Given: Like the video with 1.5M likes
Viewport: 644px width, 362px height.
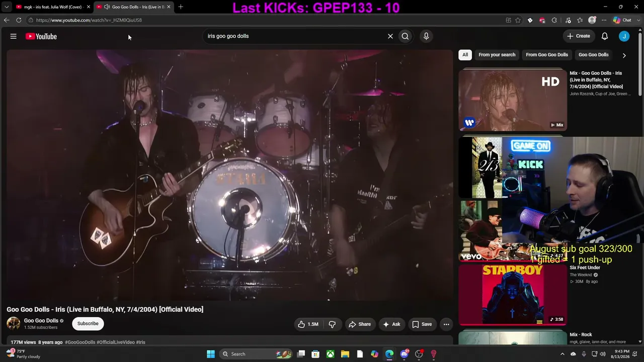Looking at the screenshot, I should (307, 324).
